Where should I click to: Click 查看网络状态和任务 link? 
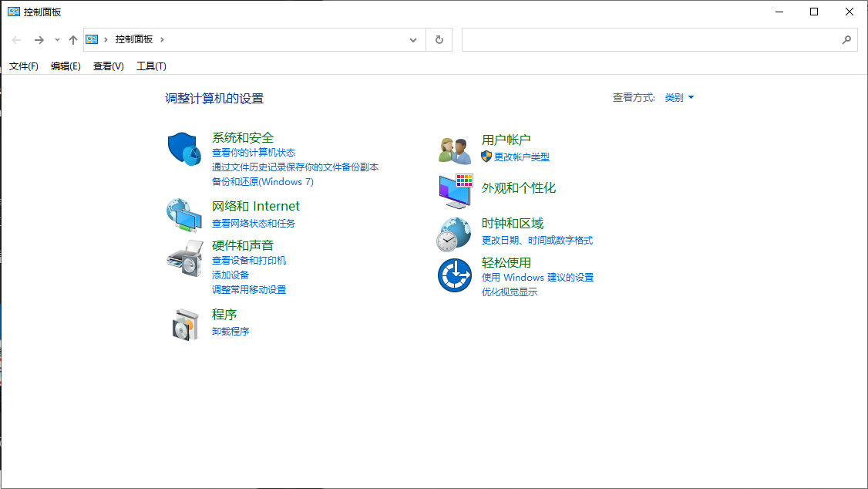(254, 224)
